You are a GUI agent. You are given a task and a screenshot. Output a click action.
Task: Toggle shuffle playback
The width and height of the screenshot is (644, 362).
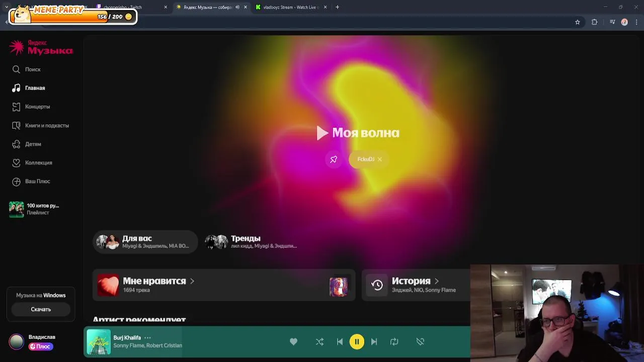pyautogui.click(x=319, y=342)
